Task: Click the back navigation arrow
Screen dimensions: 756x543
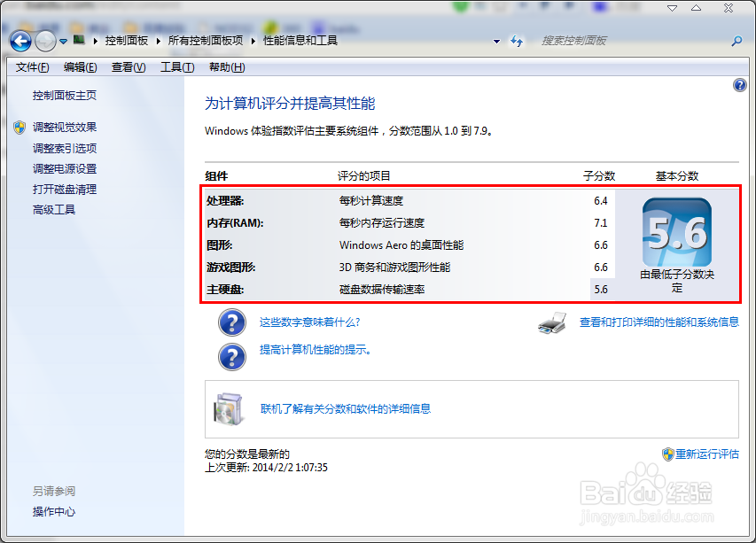Action: 19,41
